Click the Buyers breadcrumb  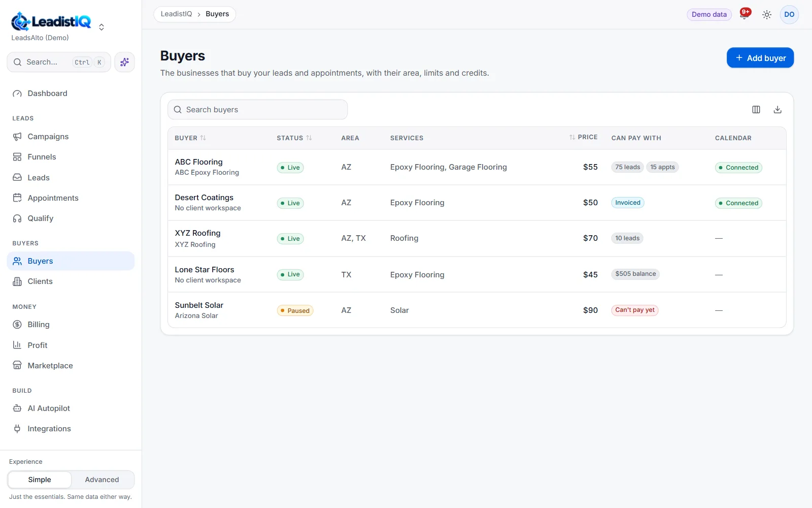pyautogui.click(x=217, y=14)
